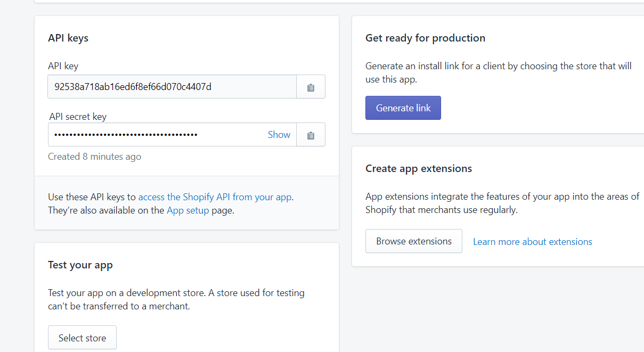Open Learn more about extensions link
The image size is (644, 352).
(533, 242)
